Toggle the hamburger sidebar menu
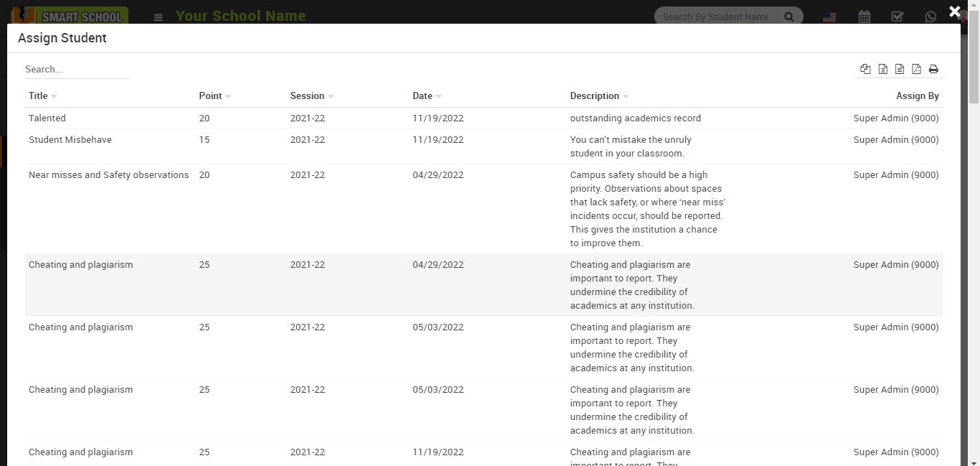 (x=159, y=17)
